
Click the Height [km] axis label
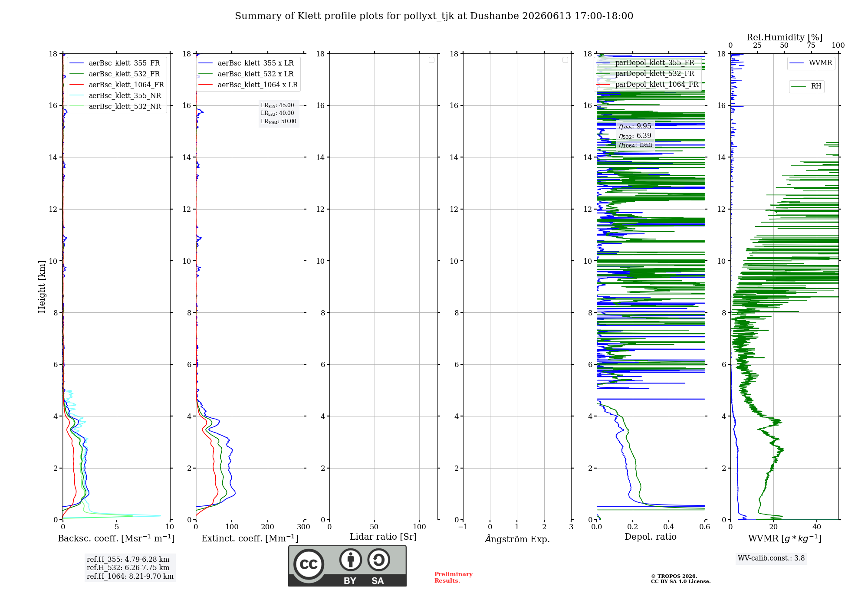(x=42, y=287)
